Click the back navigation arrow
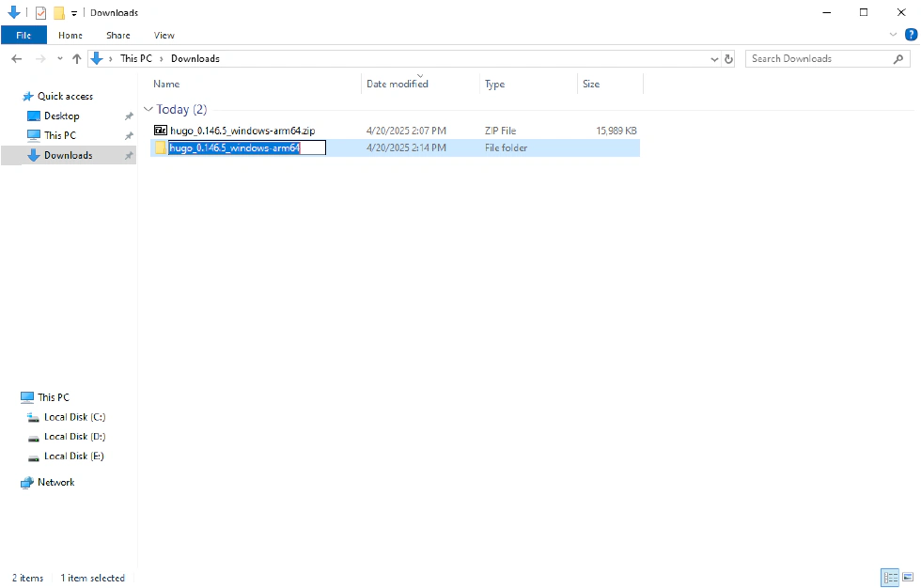 [16, 58]
